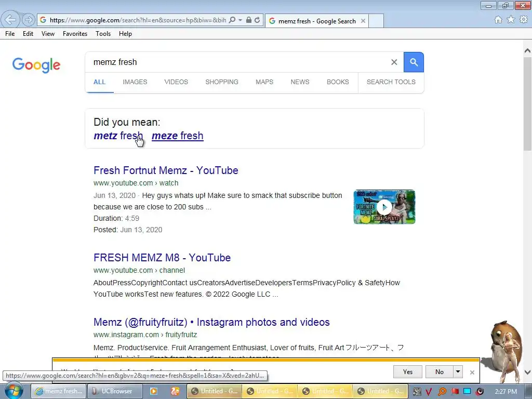Select the 'memz fresh...' Internet Explorer taskbar button
The image size is (532, 399).
tap(59, 391)
